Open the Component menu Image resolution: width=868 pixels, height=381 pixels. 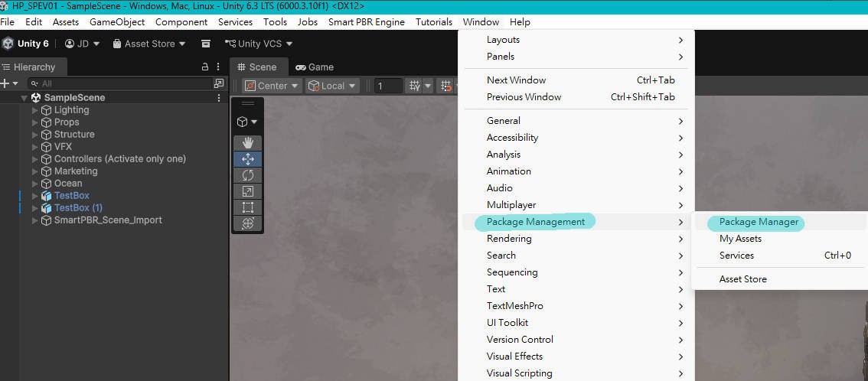coord(181,22)
